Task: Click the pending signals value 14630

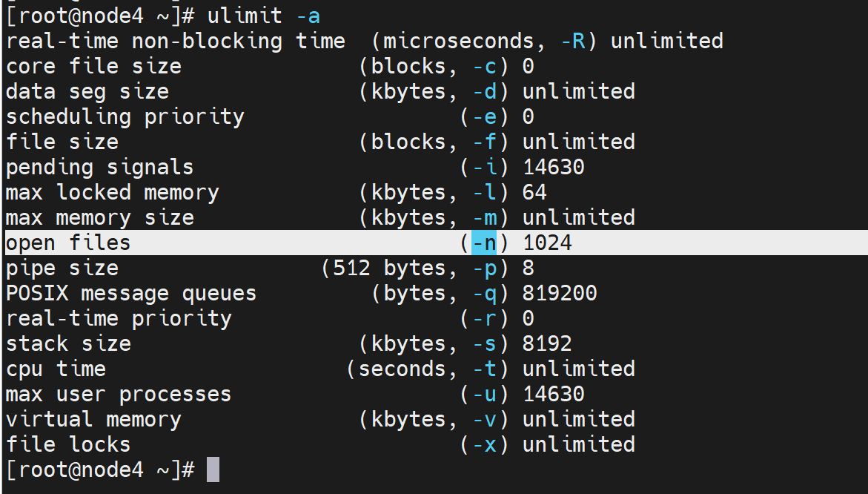Action: 553,167
